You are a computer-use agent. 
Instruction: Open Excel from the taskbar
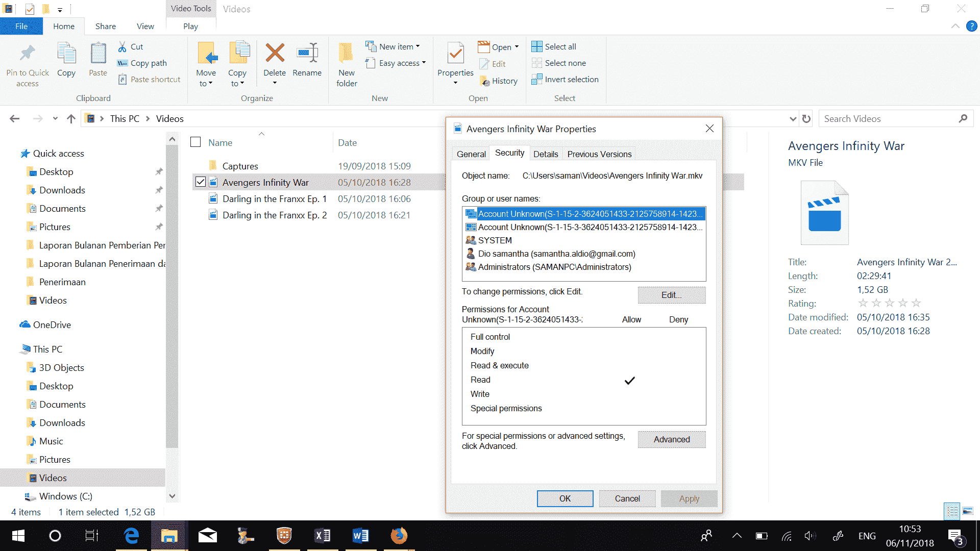click(x=322, y=536)
